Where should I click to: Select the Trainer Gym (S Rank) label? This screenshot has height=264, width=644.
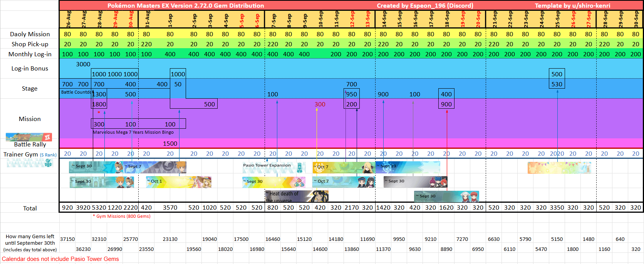pos(30,154)
